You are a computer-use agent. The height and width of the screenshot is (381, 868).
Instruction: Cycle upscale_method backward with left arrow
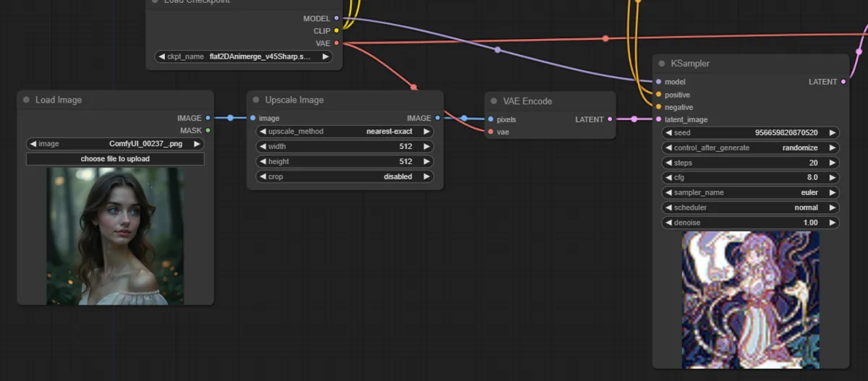coord(263,132)
